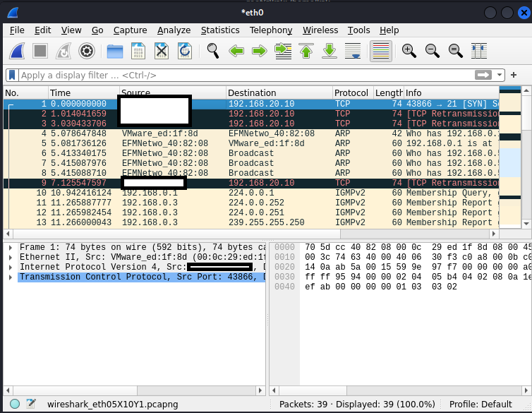Sort by the Time column header

coord(84,93)
